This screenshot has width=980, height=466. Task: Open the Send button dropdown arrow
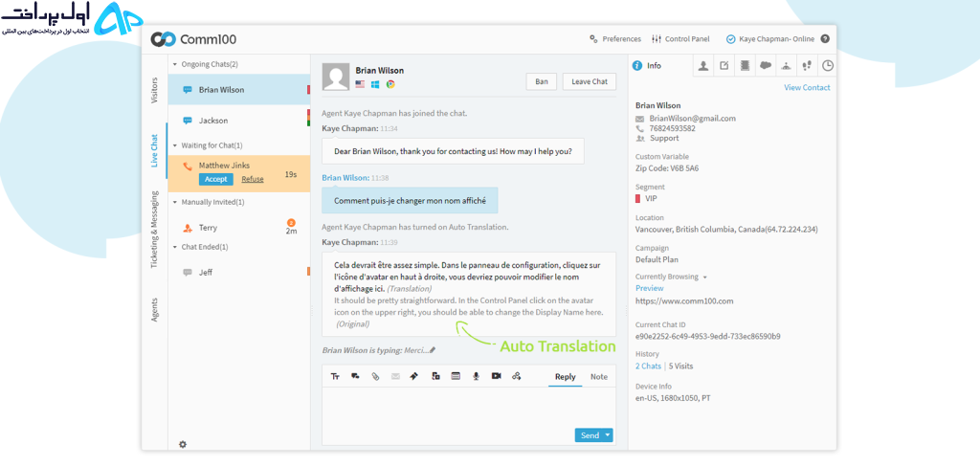(608, 435)
